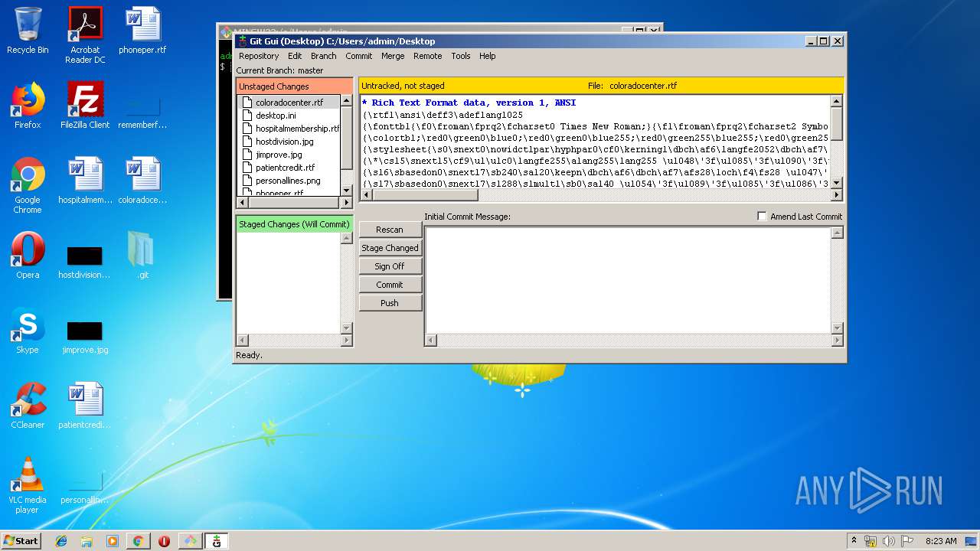Launch Acrobat Reader DC from desktop
The width and height of the screenshot is (980, 551).
click(85, 35)
